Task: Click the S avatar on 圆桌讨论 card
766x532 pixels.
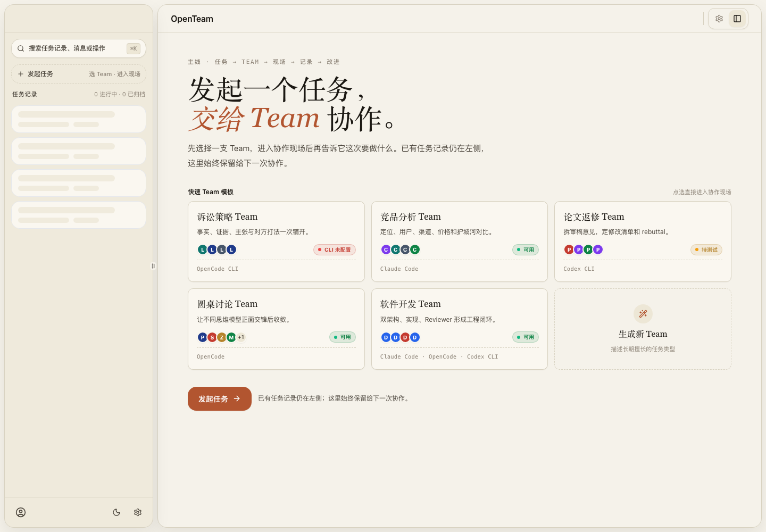Action: coord(212,337)
